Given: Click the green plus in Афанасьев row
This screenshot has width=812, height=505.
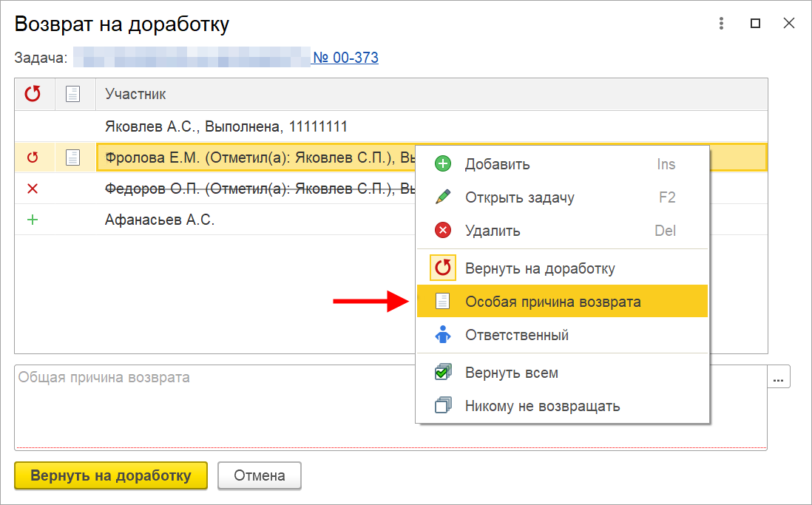Looking at the screenshot, I should (32, 220).
